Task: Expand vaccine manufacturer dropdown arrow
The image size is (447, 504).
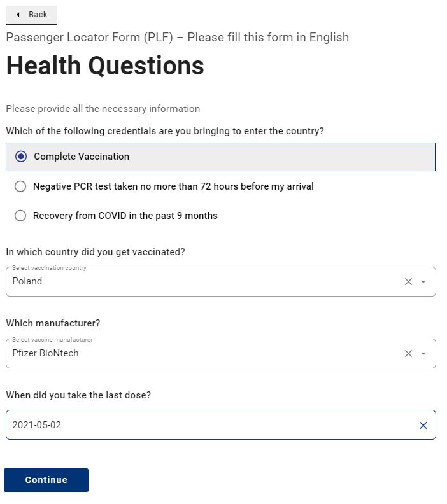Action: coord(423,354)
